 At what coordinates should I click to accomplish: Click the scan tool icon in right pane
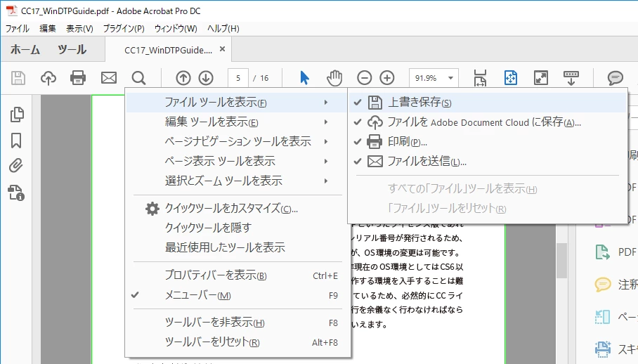pos(603,349)
